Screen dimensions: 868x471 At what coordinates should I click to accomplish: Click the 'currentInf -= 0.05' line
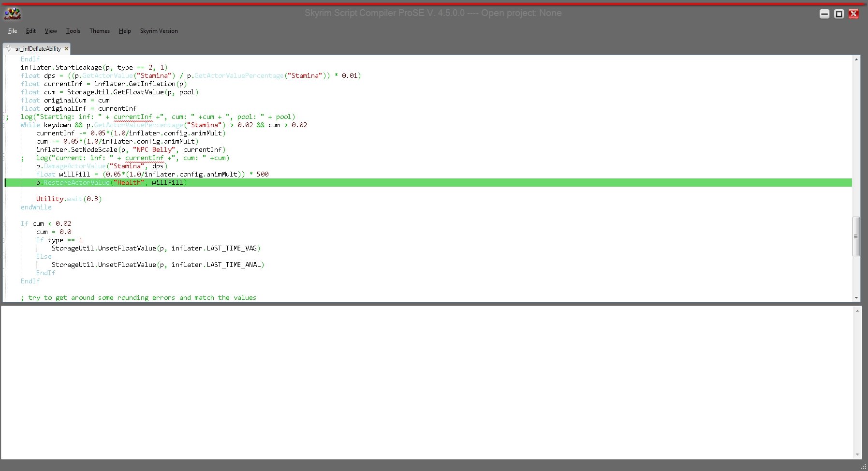tap(131, 133)
